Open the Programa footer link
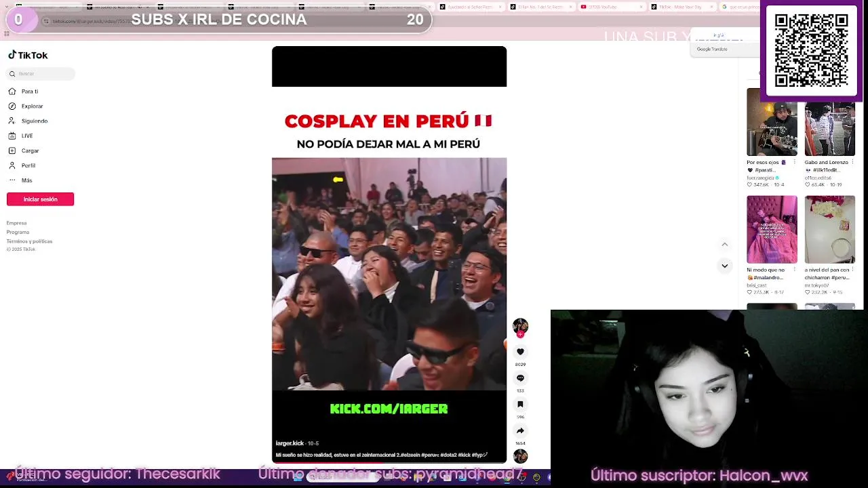The height and width of the screenshot is (488, 868). click(x=18, y=232)
